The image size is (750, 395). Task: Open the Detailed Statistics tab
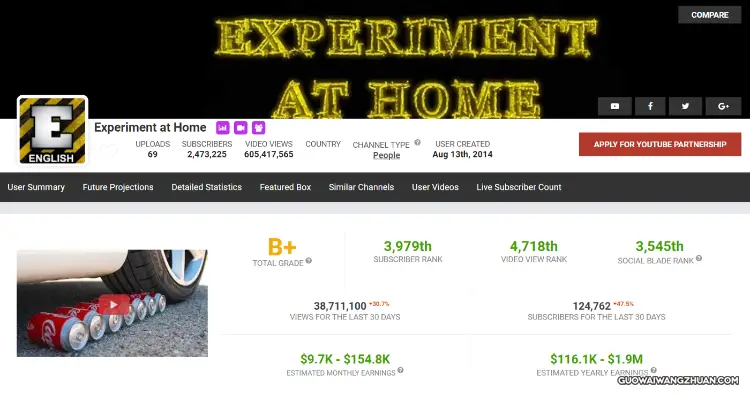pyautogui.click(x=207, y=187)
